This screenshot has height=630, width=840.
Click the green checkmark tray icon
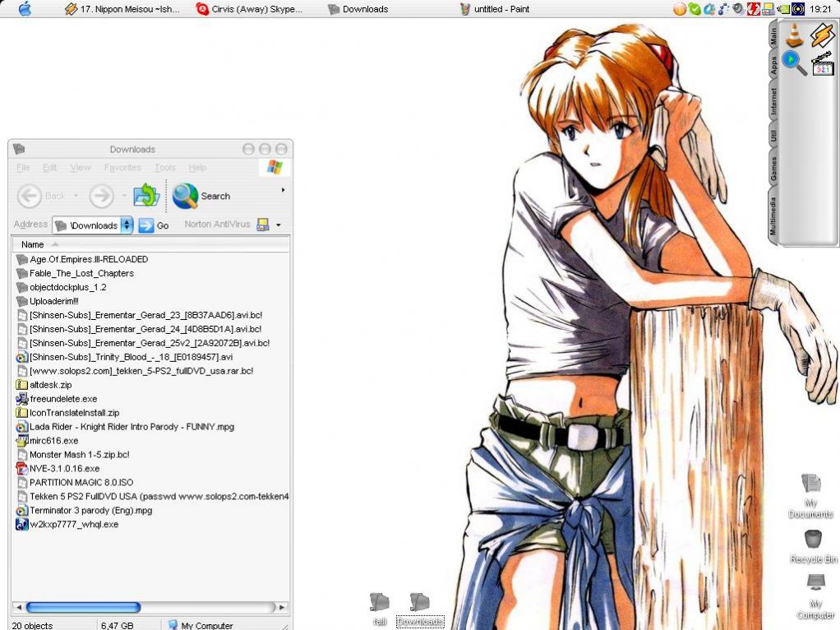[695, 9]
